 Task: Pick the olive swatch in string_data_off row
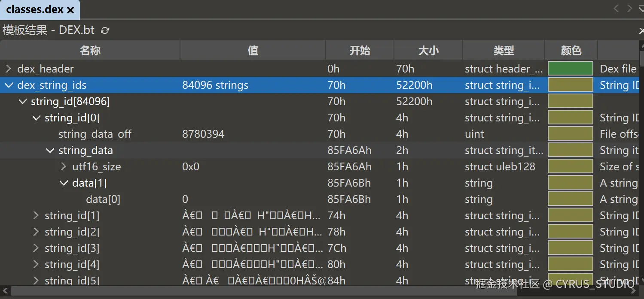tap(571, 134)
